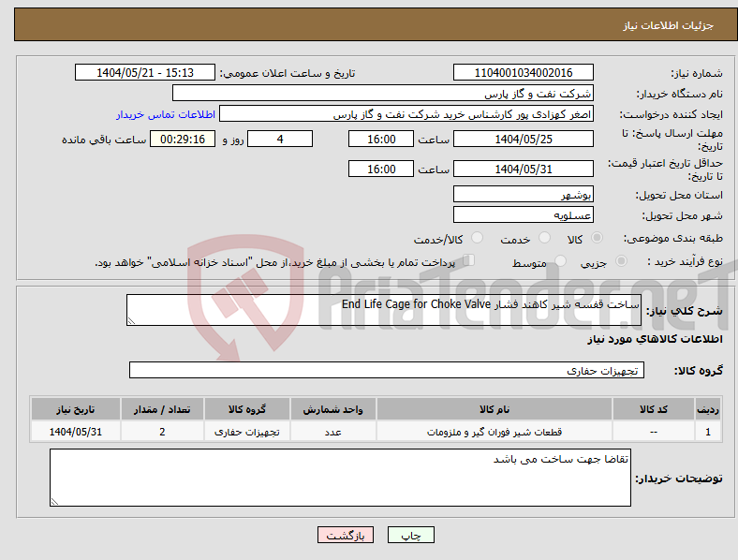Click the quantity cell showing 2
Viewport: 738px width, 560px height.
(162, 432)
